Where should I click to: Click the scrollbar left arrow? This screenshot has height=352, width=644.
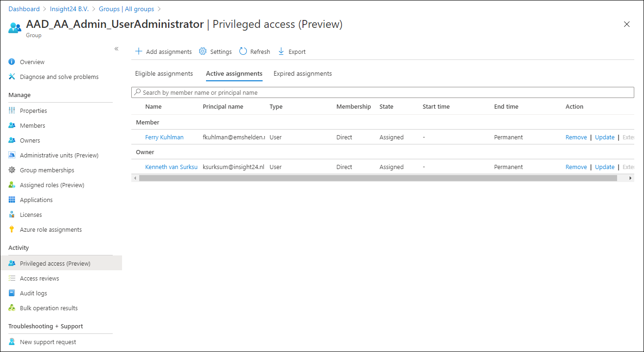point(135,178)
